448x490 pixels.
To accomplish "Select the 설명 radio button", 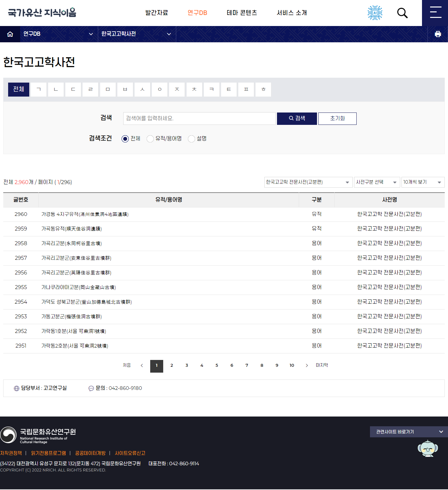I will tap(191, 139).
